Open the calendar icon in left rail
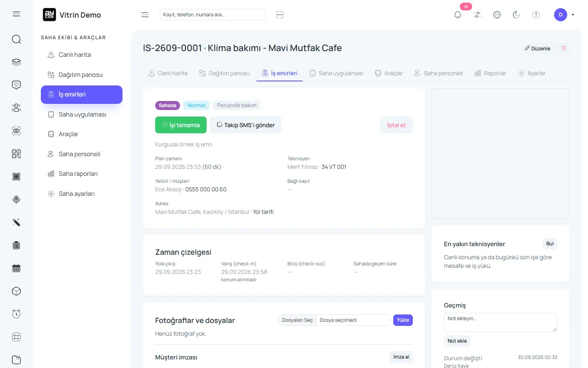Viewport: 588px width, 368px height. (x=16, y=268)
